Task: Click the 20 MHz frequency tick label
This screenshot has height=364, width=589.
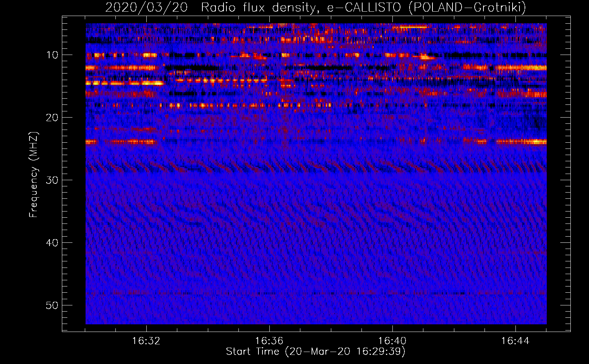Action: coord(52,118)
